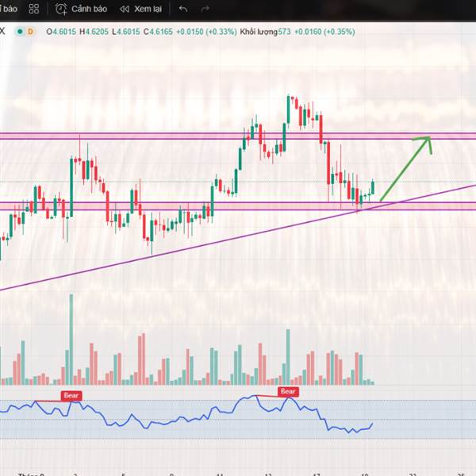Click the Cảnh báo alert button
Image resolution: width=476 pixels, height=476 pixels.
pyautogui.click(x=81, y=9)
